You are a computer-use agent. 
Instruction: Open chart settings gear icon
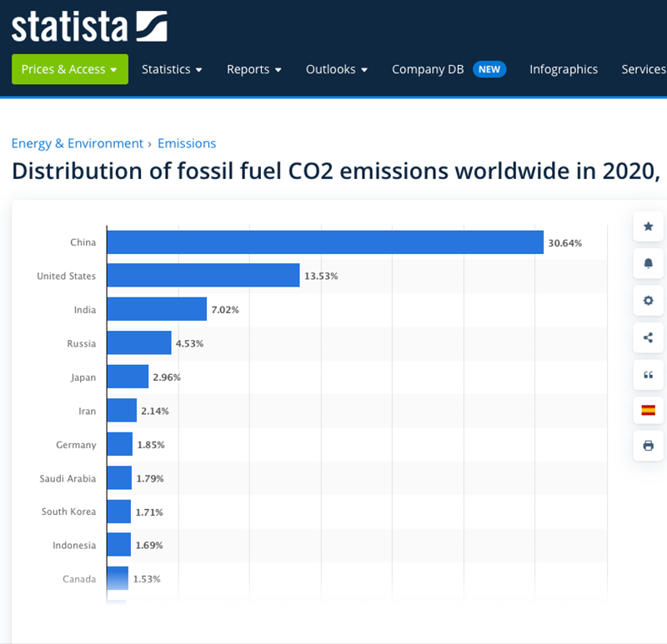coord(648,301)
